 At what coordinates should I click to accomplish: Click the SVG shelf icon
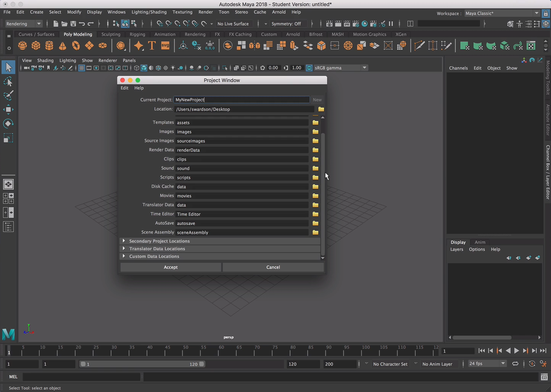tap(165, 46)
